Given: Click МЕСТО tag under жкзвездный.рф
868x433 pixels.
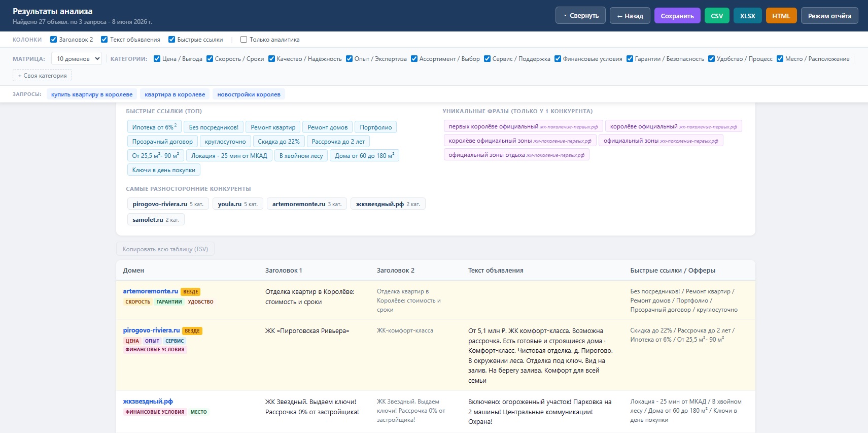Looking at the screenshot, I should 198,412.
